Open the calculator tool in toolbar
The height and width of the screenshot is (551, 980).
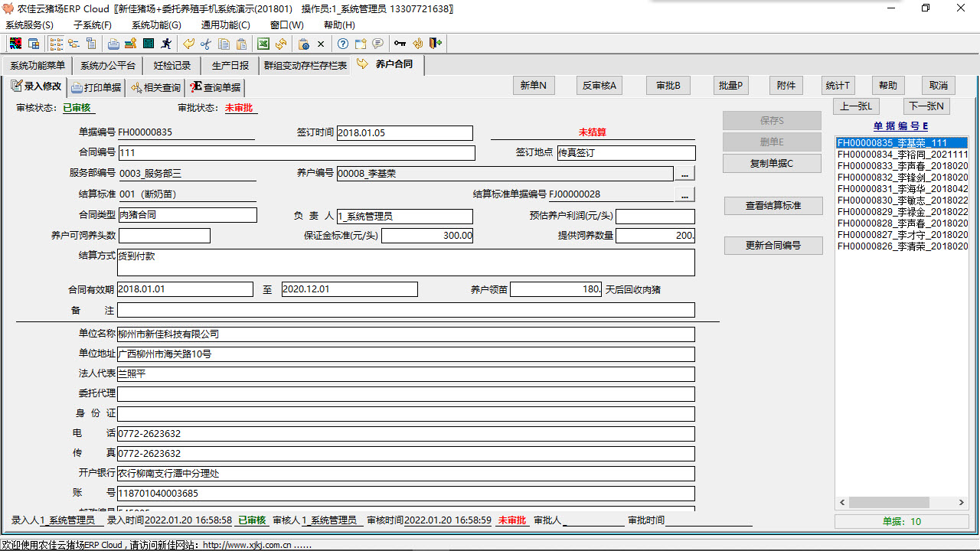(149, 44)
